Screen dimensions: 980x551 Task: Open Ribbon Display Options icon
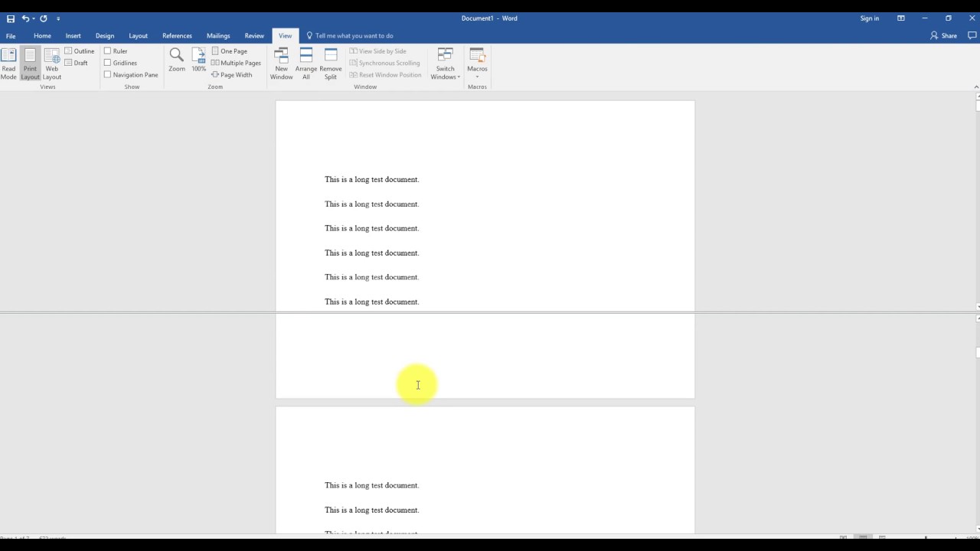tap(901, 18)
